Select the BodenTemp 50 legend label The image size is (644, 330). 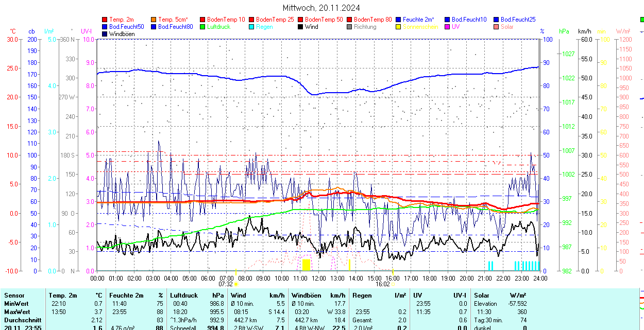(x=324, y=20)
